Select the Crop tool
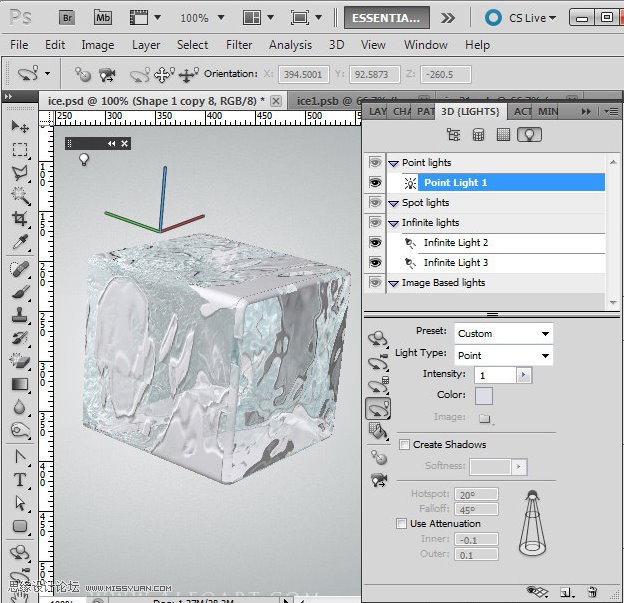This screenshot has width=624, height=603. click(20, 219)
